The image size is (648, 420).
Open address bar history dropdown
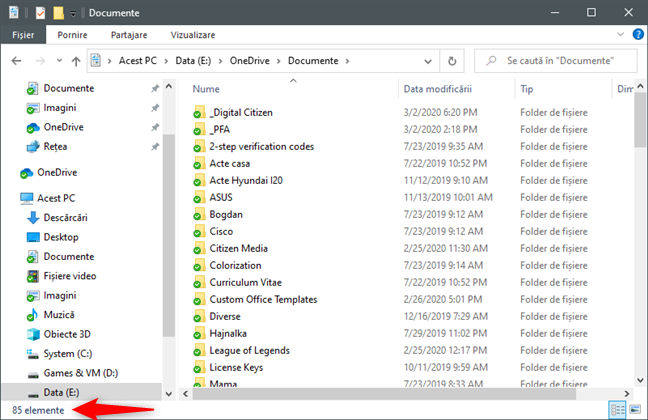coord(428,62)
